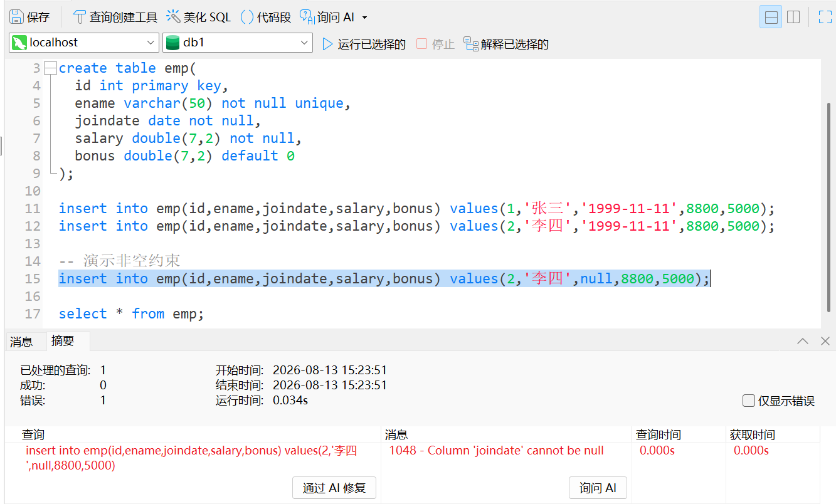Click the green db1 database icon

[172, 43]
